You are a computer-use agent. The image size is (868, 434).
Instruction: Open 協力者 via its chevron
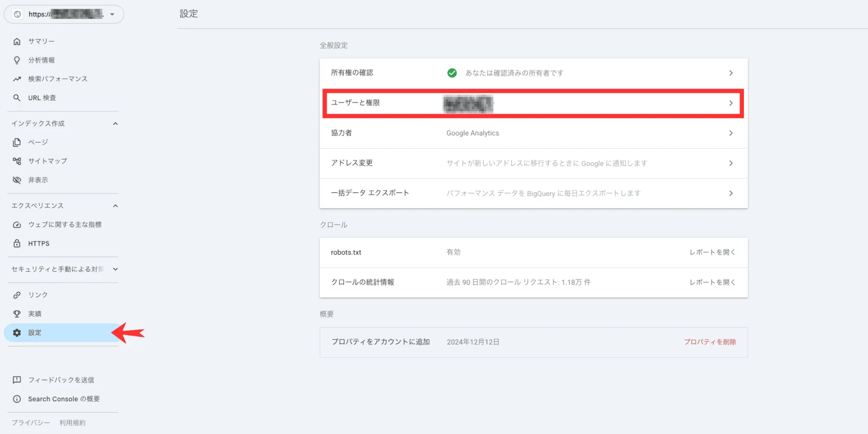tap(731, 133)
